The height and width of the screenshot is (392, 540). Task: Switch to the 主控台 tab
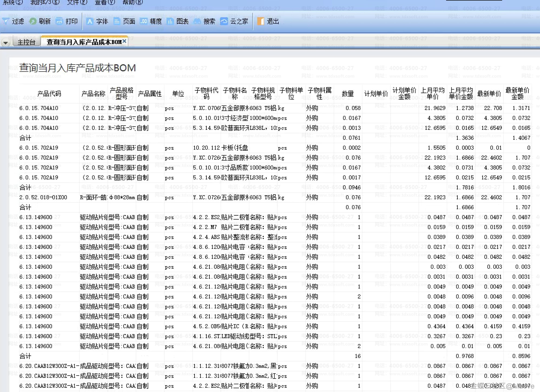pos(26,42)
